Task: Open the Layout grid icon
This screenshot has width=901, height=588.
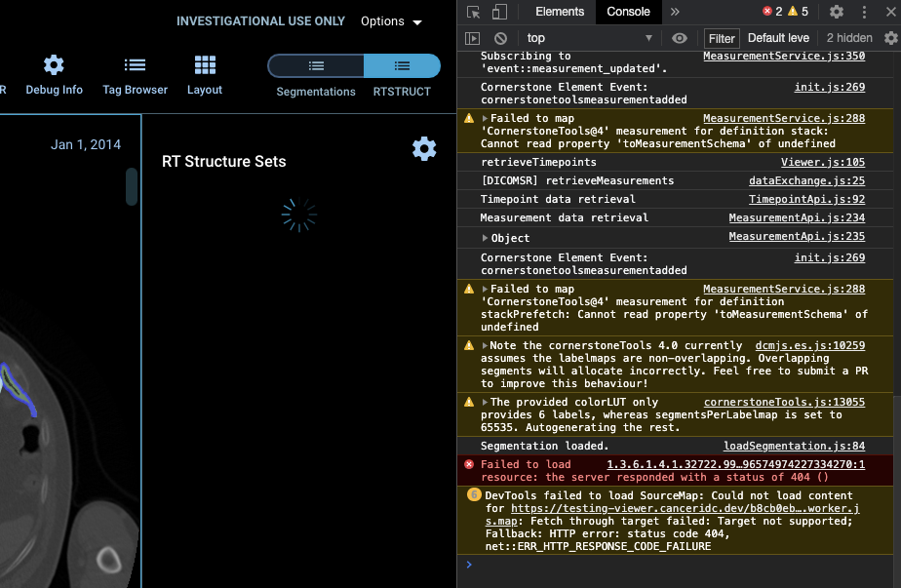Action: point(205,65)
